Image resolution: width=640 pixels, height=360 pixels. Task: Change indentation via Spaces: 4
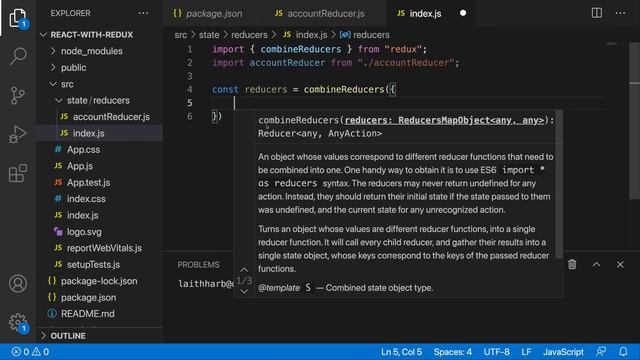tap(453, 352)
